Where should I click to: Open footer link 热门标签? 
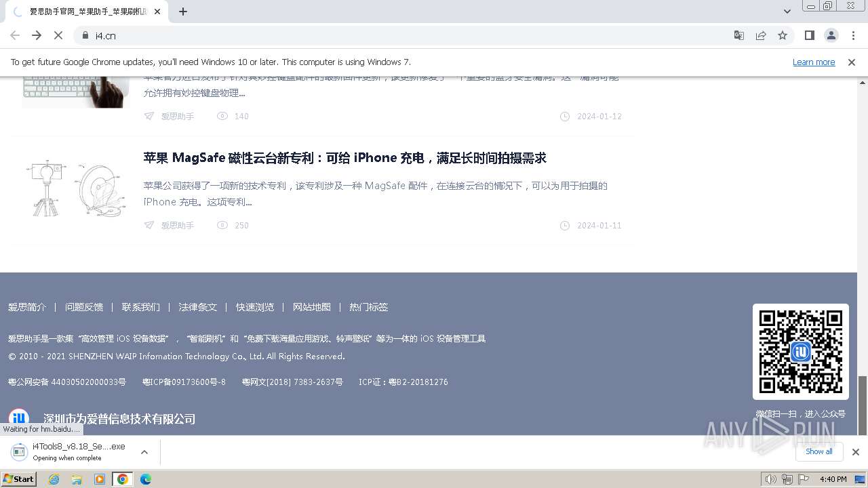(x=369, y=307)
